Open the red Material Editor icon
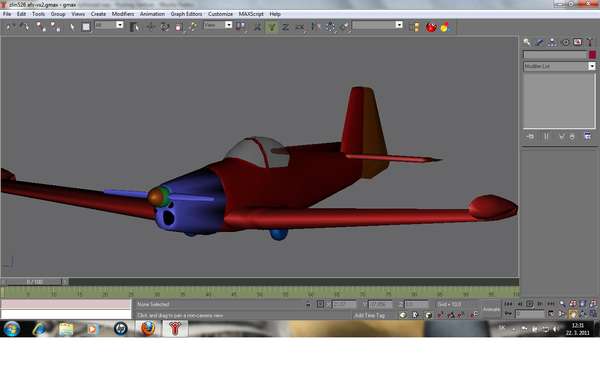 point(431,27)
